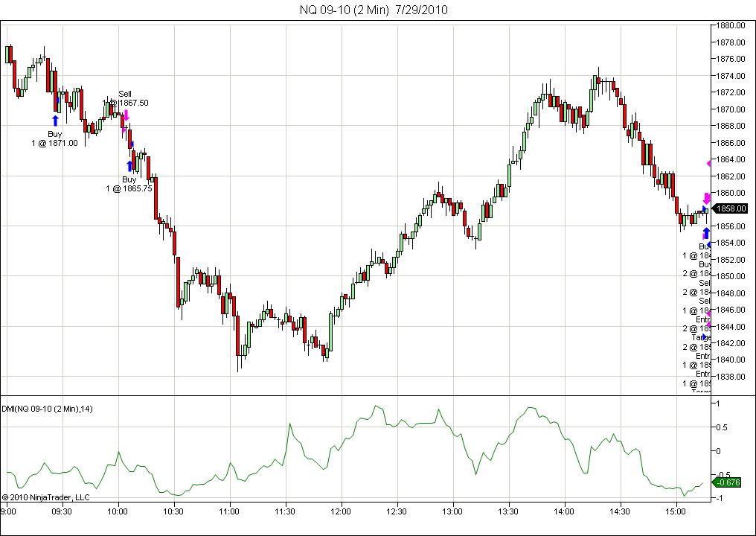Click the 13:00 time axis label

pos(452,511)
